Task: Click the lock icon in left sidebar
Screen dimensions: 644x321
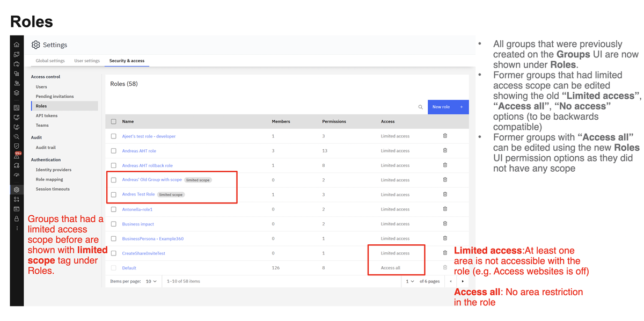Action: (x=17, y=218)
